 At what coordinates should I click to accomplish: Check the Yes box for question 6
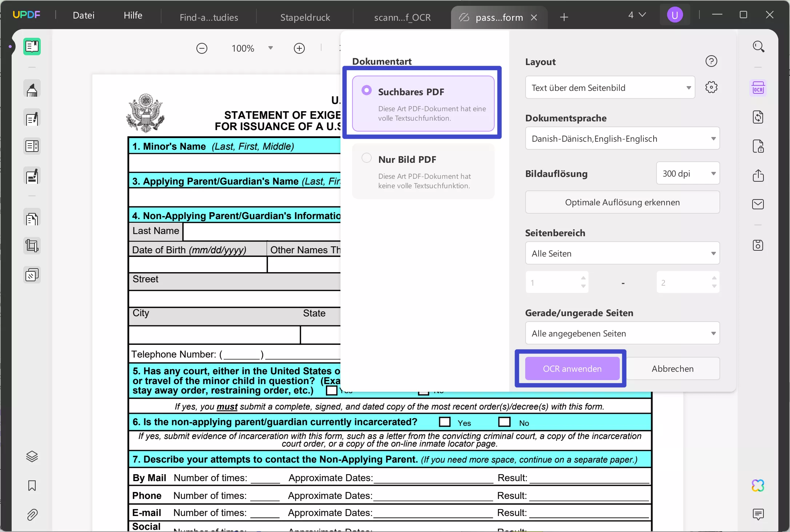coord(444,422)
